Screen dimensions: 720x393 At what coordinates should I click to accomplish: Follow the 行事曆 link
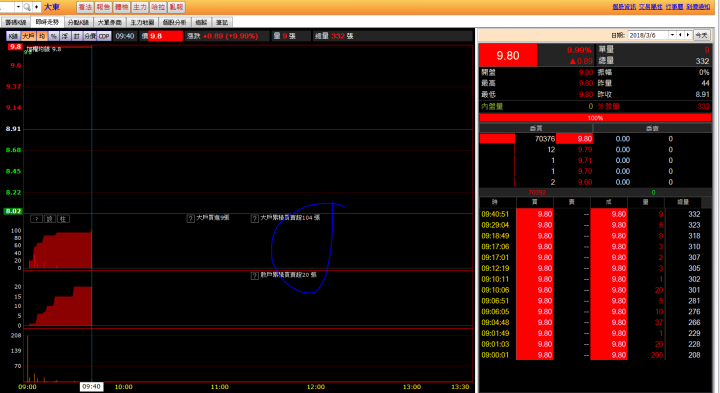pos(675,6)
